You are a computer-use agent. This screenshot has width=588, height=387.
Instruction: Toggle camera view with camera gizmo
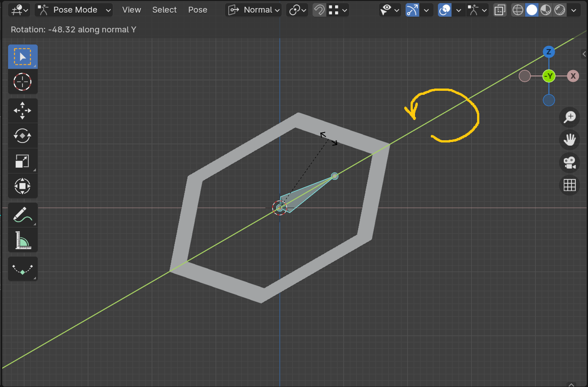click(570, 162)
